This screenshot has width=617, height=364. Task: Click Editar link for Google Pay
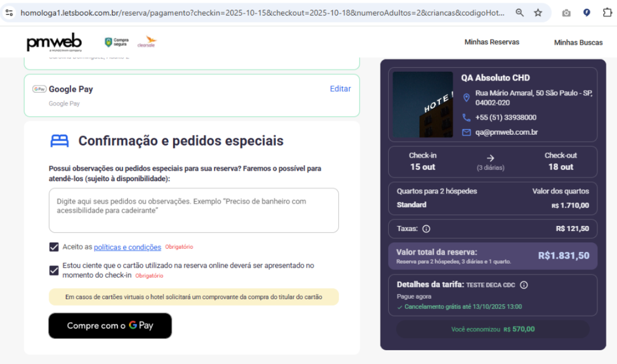pos(340,89)
